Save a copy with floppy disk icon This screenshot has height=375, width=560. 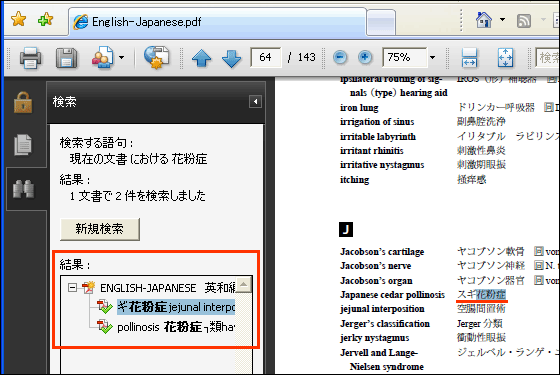(x=66, y=58)
